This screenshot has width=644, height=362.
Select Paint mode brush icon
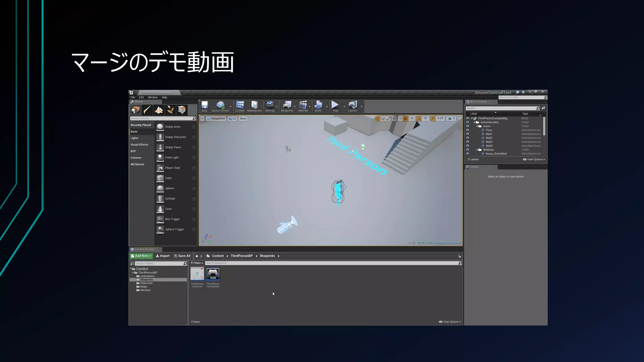tap(147, 110)
